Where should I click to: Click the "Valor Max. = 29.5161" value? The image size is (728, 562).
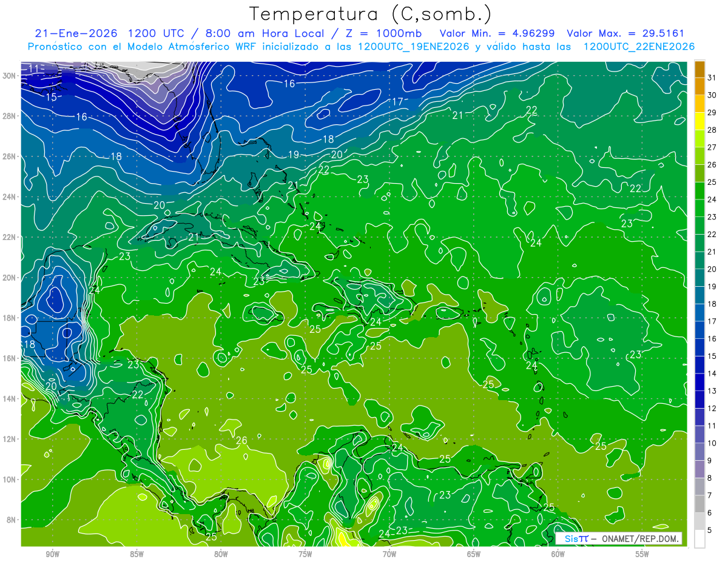tap(625, 33)
